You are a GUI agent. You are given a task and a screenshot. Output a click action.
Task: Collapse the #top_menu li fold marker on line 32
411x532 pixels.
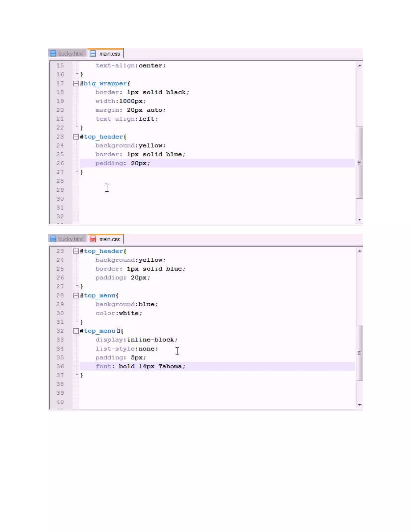pyautogui.click(x=76, y=331)
